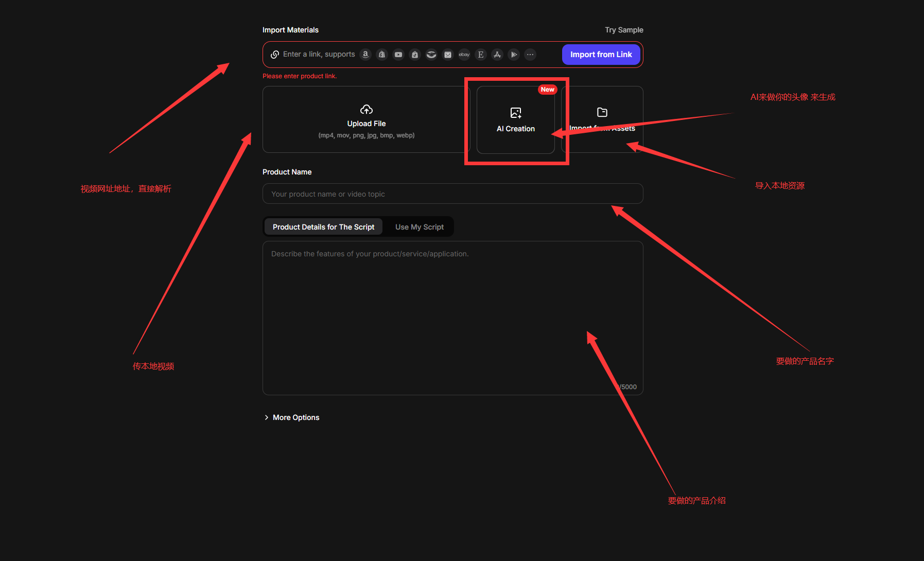
Task: Switch to Use My Script tab
Action: 419,227
